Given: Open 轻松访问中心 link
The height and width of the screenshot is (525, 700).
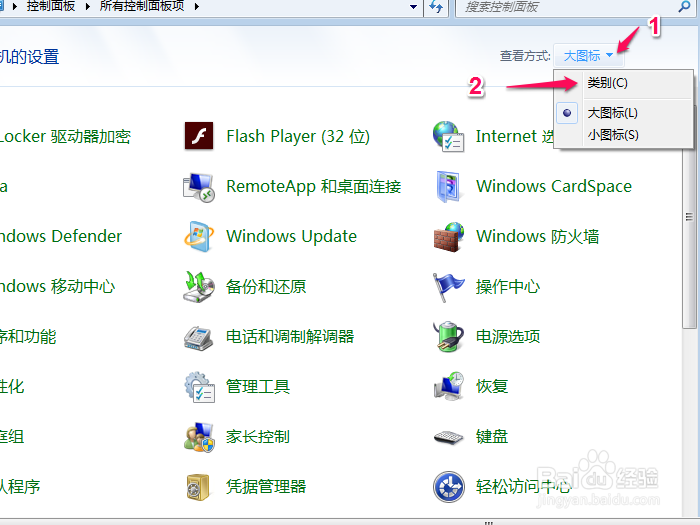Looking at the screenshot, I should (523, 487).
